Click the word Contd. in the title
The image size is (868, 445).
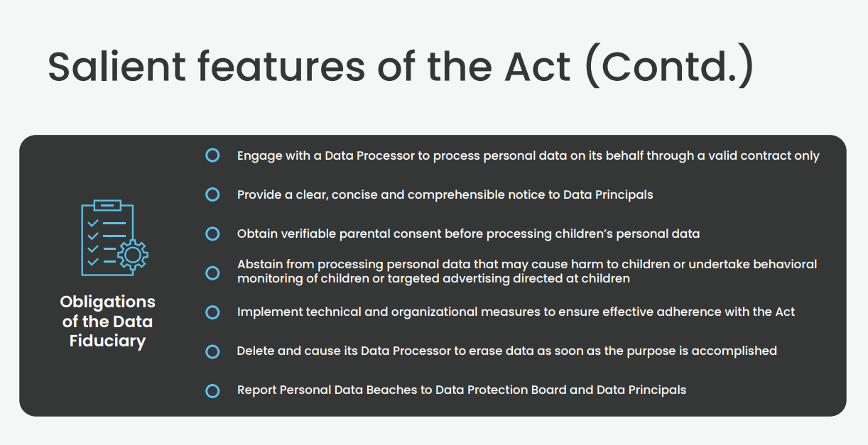[x=668, y=67]
